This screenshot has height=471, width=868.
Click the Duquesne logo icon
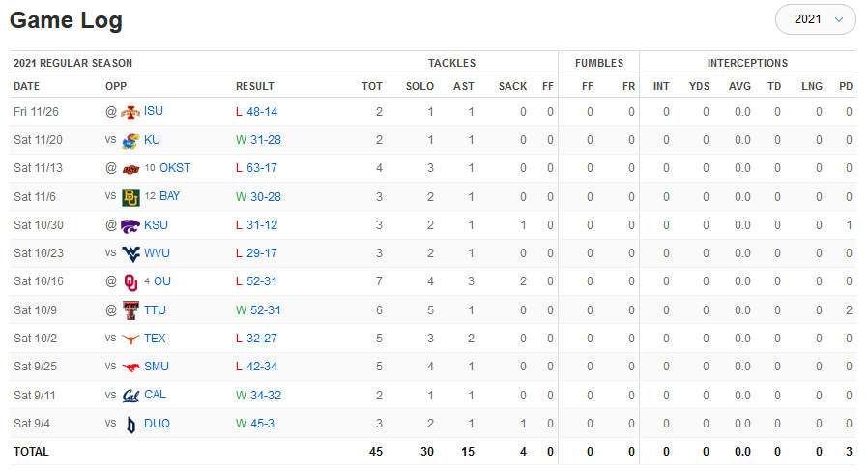130,424
